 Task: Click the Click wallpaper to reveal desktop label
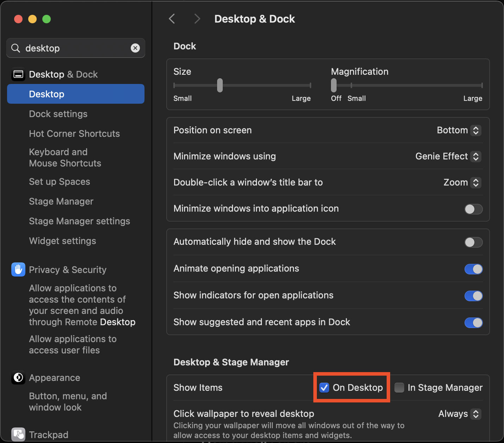[x=244, y=414]
